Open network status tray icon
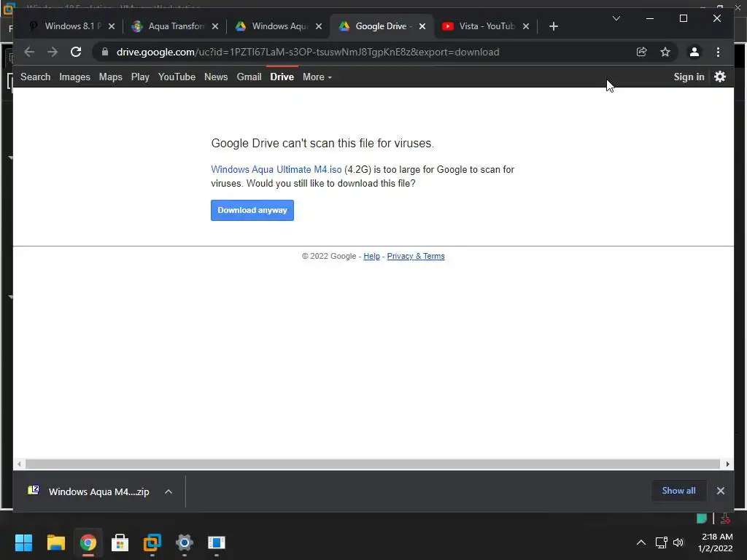Viewport: 747px width, 560px height. [x=661, y=542]
